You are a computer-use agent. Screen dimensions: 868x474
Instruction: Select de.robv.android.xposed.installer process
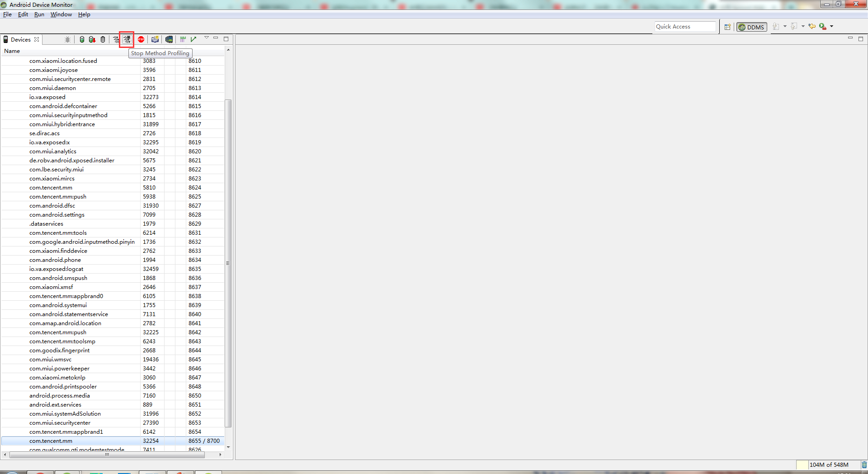point(113,160)
